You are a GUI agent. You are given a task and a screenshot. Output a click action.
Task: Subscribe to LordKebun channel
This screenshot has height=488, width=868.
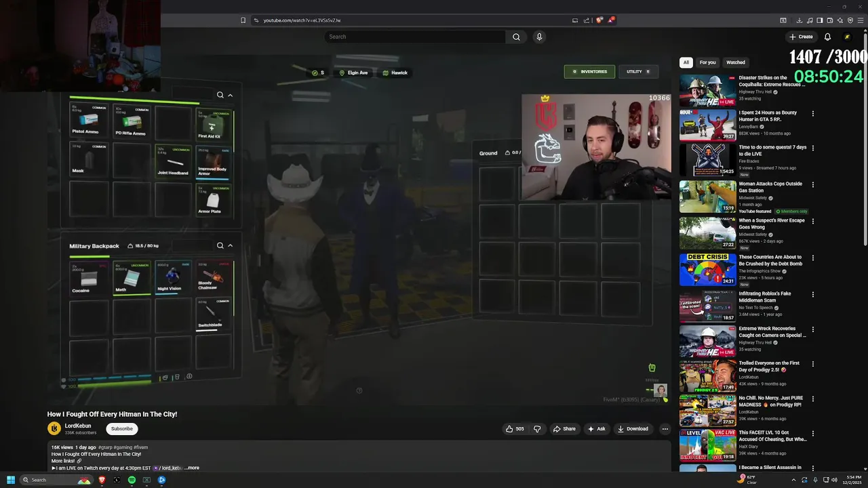click(121, 428)
